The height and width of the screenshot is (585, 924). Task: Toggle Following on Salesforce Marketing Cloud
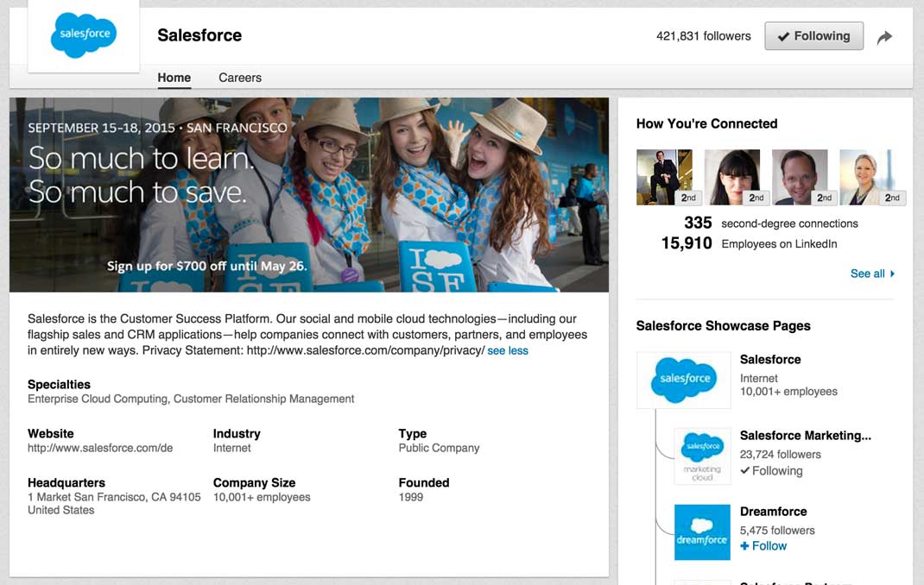(771, 471)
